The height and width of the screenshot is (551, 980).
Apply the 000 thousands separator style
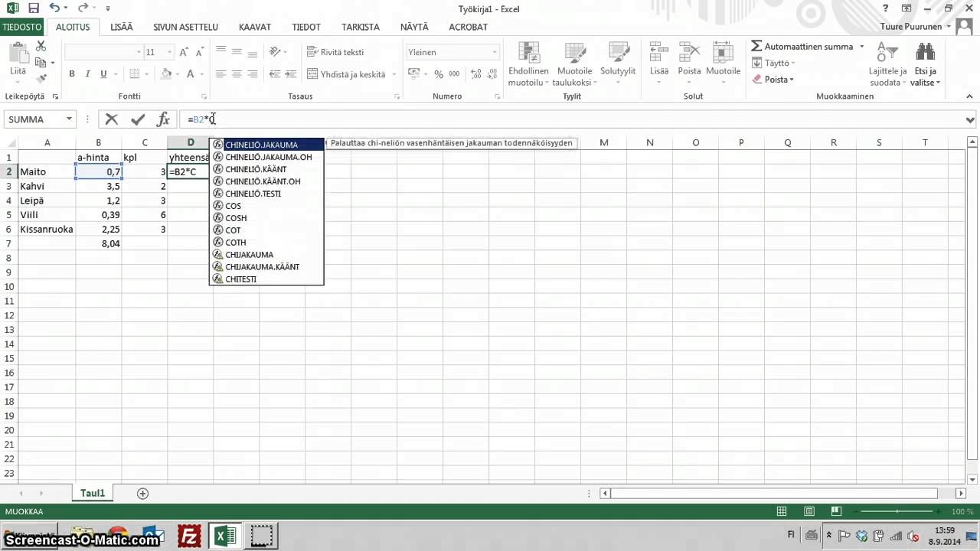coord(454,74)
